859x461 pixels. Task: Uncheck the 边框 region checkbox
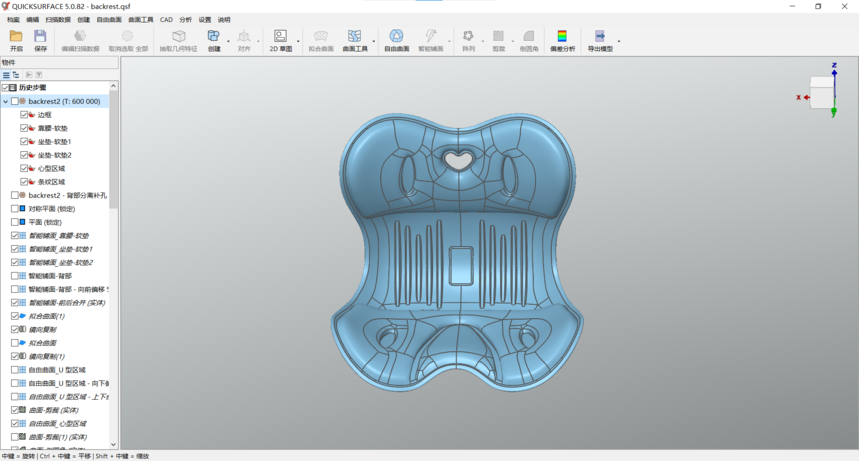pyautogui.click(x=24, y=115)
